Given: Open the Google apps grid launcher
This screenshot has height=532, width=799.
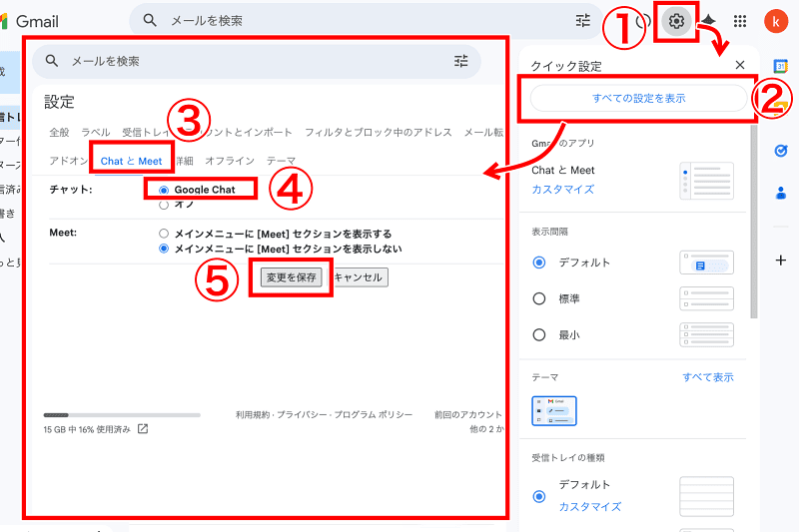Looking at the screenshot, I should click(740, 21).
